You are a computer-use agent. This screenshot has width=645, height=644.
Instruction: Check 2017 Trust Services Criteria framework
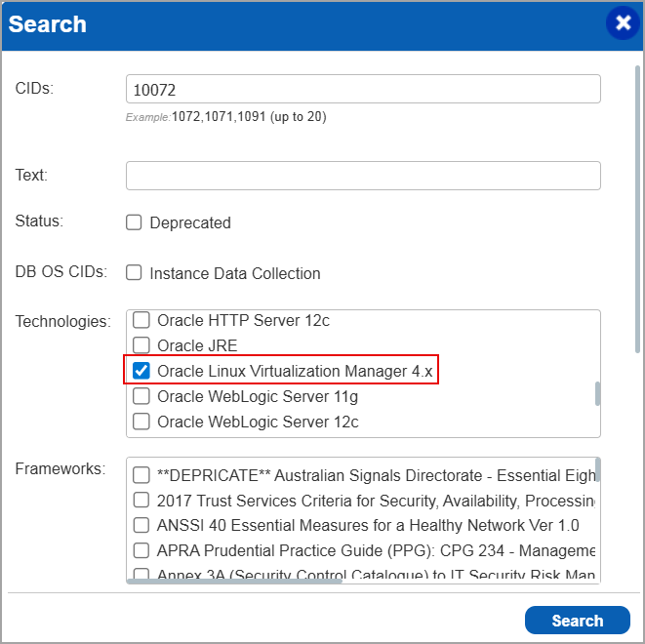(141, 501)
